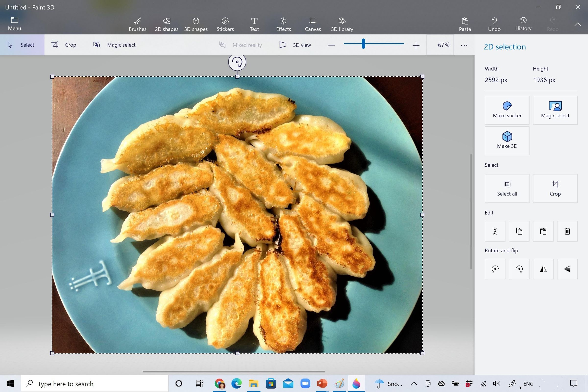Switch to the Canvas panel

click(x=313, y=24)
